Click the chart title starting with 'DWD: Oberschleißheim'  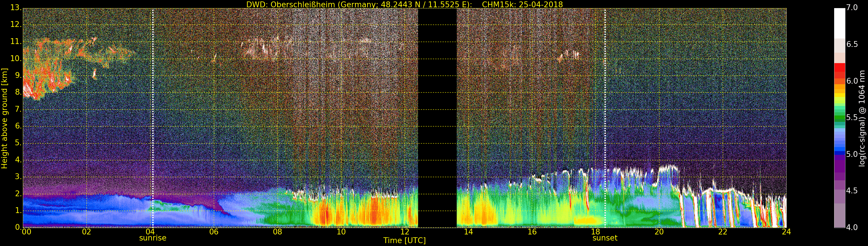point(404,4)
